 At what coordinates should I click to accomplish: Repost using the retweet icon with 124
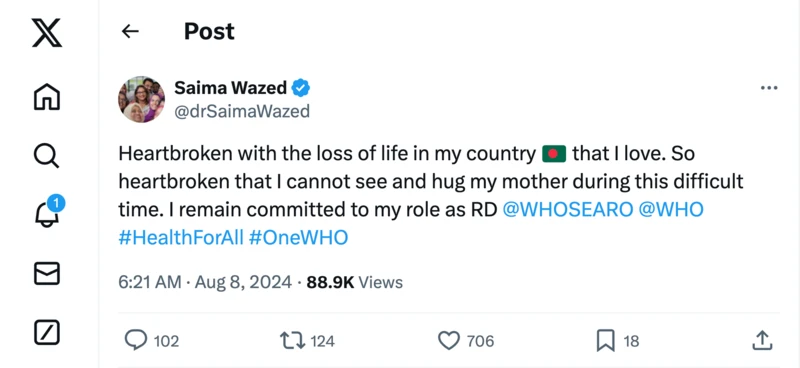292,340
